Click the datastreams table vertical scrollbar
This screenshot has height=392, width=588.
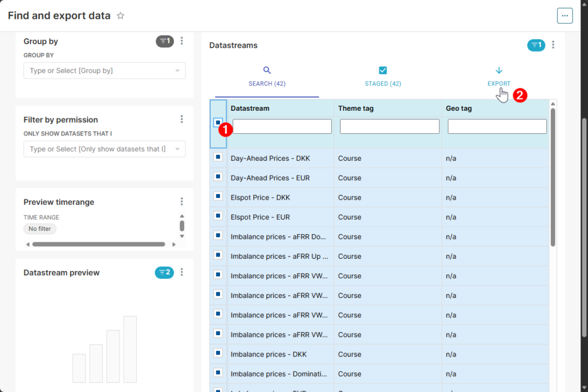553,177
